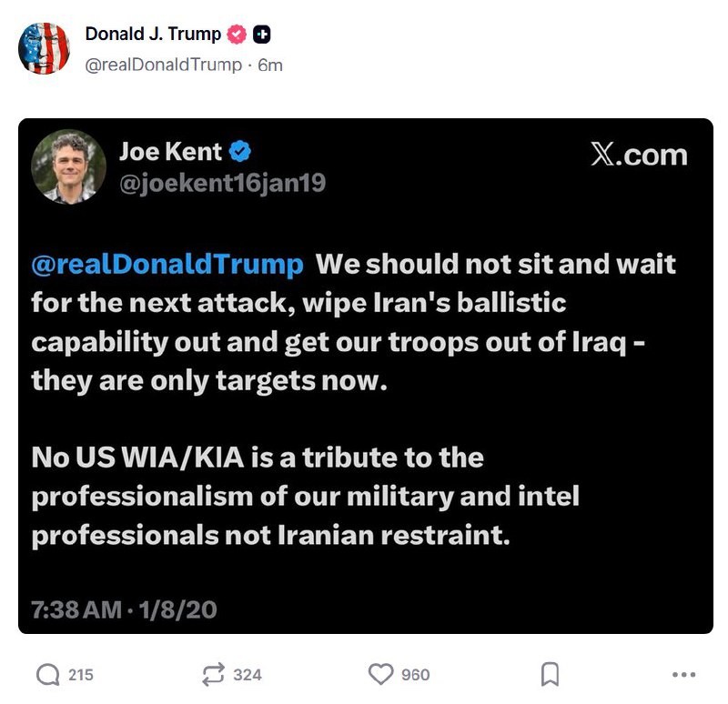Click the @joekent16jan19 handle
The height and width of the screenshot is (704, 728).
coord(222,184)
